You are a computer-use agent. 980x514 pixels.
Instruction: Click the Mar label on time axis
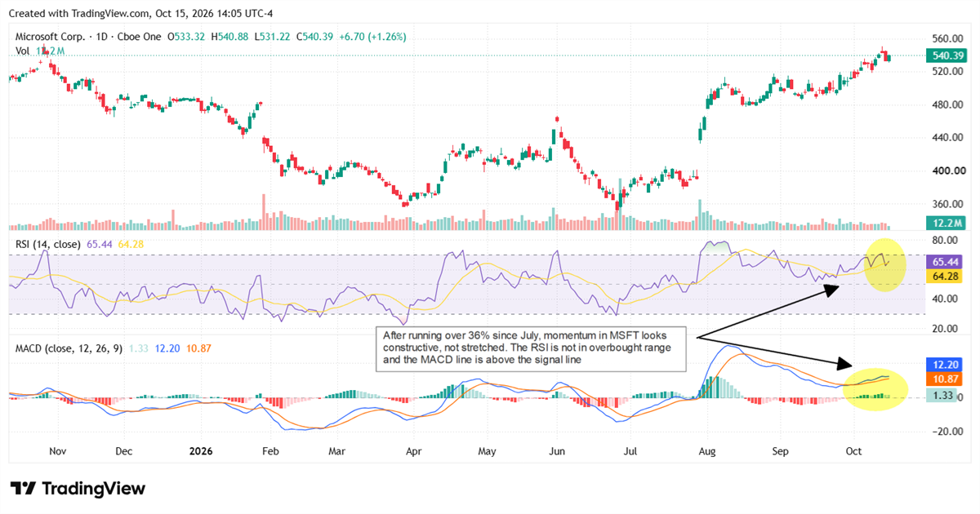click(x=337, y=450)
